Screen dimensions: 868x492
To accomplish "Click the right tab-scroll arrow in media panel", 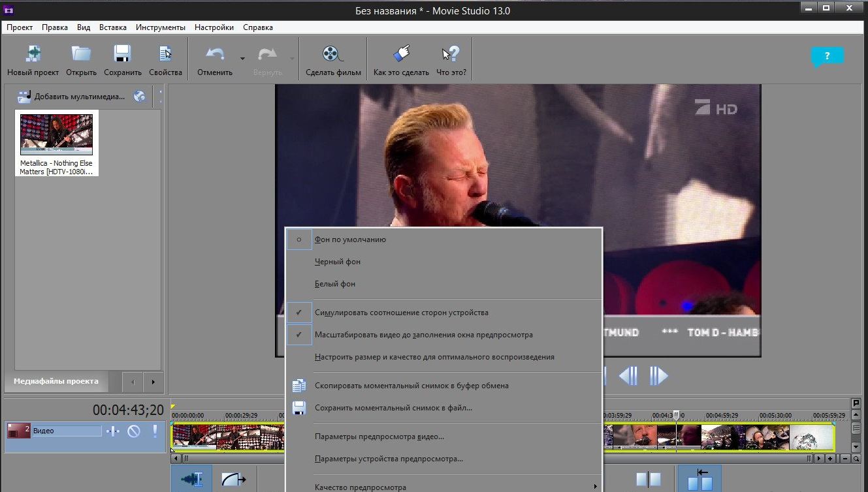I will [x=153, y=382].
